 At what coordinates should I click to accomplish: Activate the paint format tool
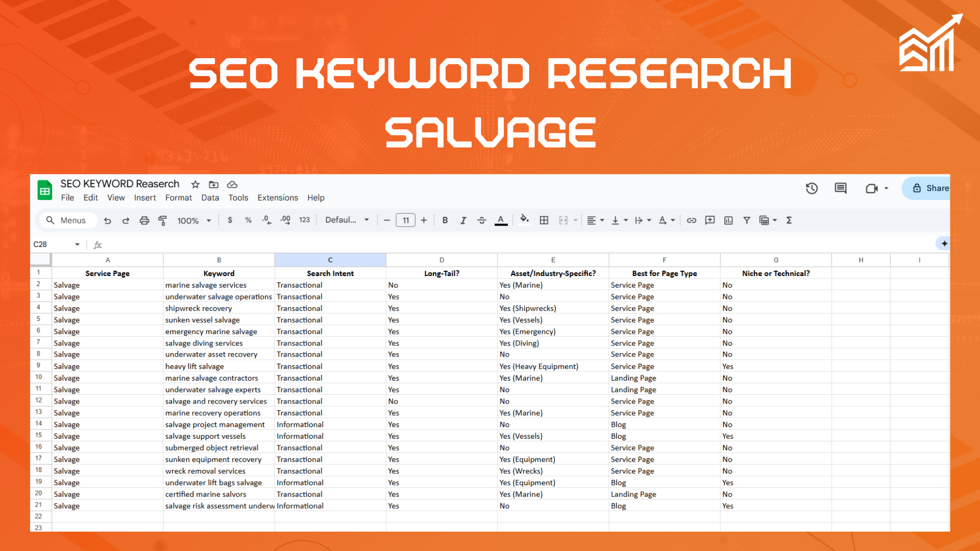[x=163, y=220]
